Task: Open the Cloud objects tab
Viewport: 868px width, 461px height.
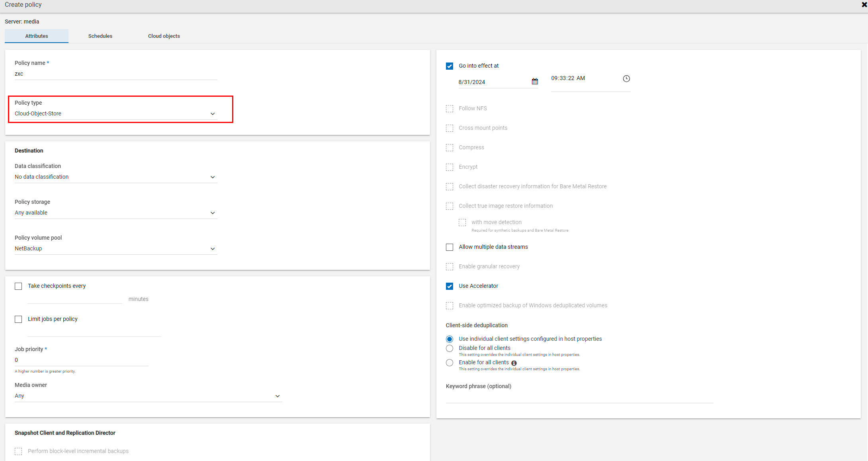Action: (164, 36)
